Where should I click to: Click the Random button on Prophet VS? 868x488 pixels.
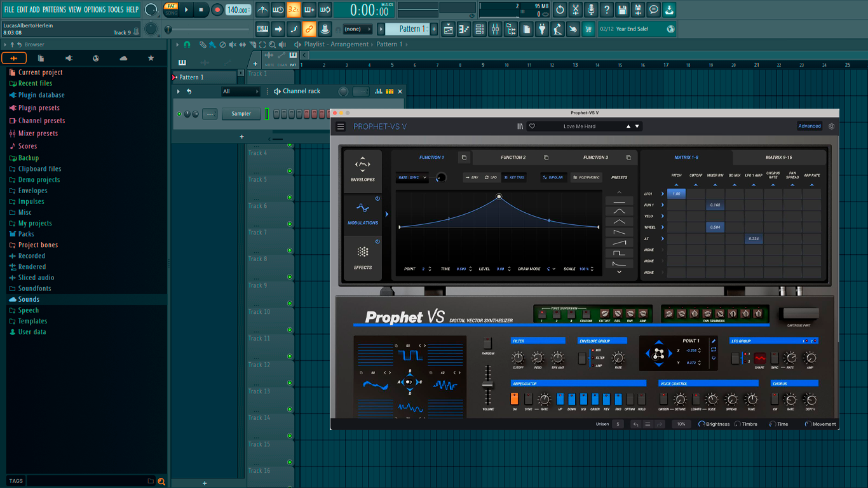(x=488, y=343)
